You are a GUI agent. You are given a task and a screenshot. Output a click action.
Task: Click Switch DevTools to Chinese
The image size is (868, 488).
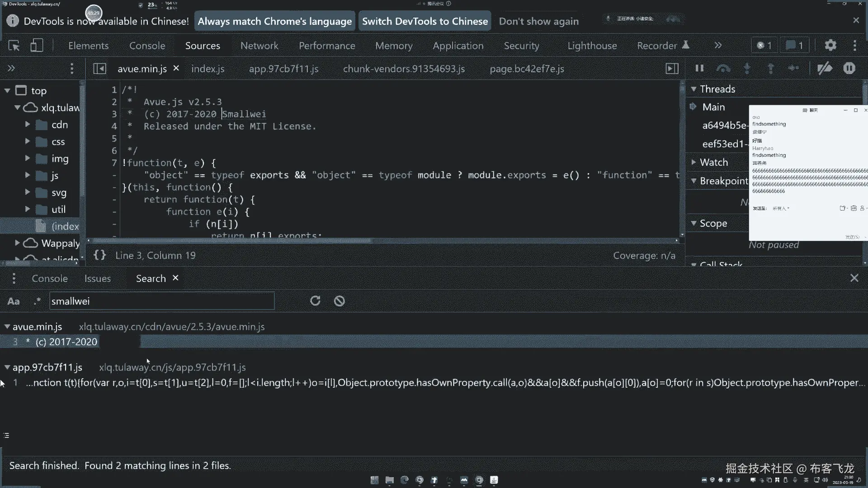click(425, 21)
